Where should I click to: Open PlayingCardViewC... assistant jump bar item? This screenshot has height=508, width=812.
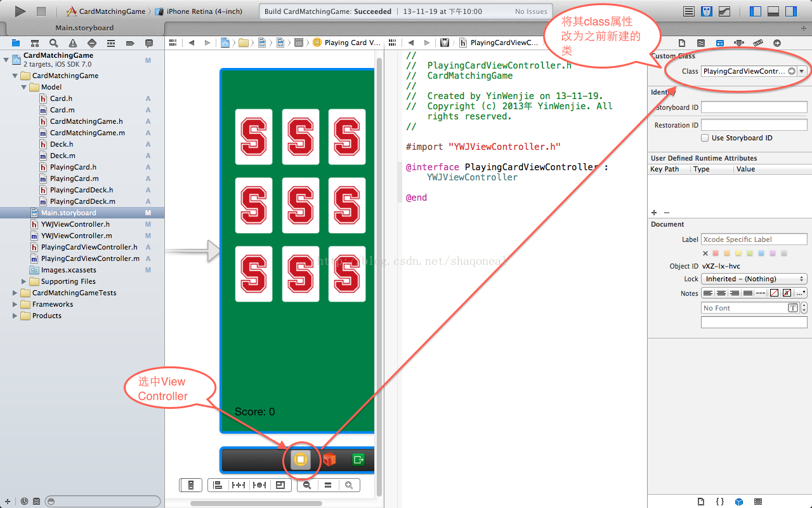click(x=498, y=43)
